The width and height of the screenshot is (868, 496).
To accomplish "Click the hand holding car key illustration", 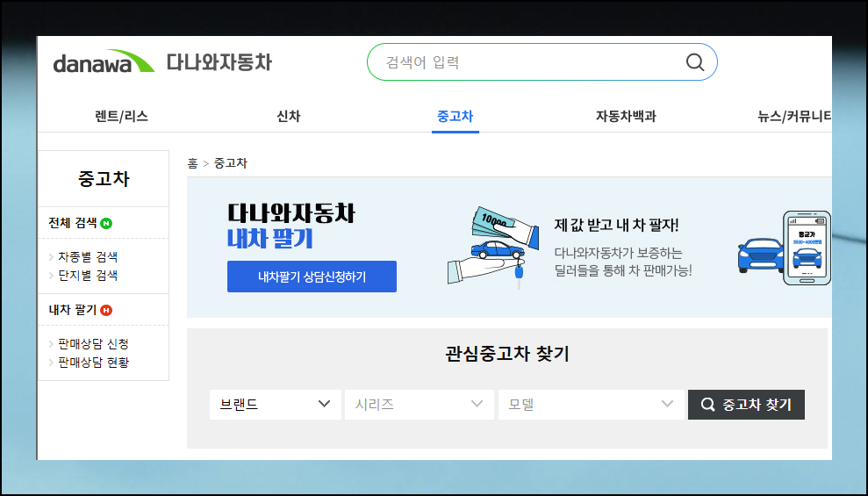I will [x=492, y=248].
